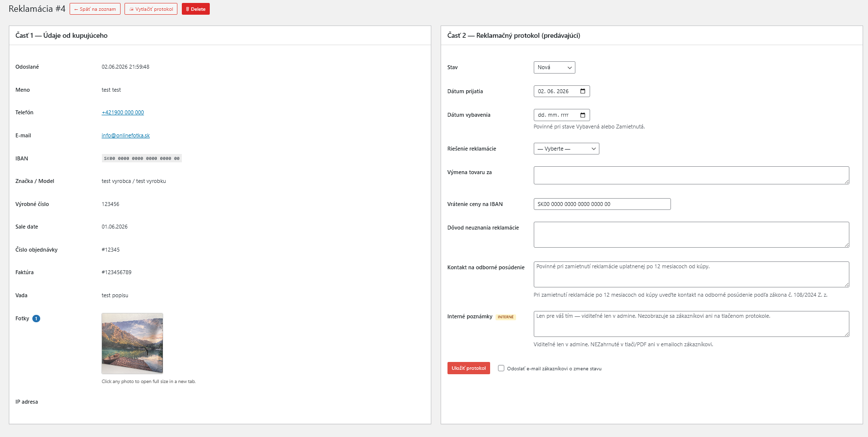Click the Reklamácia #4 page heading
868x437 pixels.
37,9
